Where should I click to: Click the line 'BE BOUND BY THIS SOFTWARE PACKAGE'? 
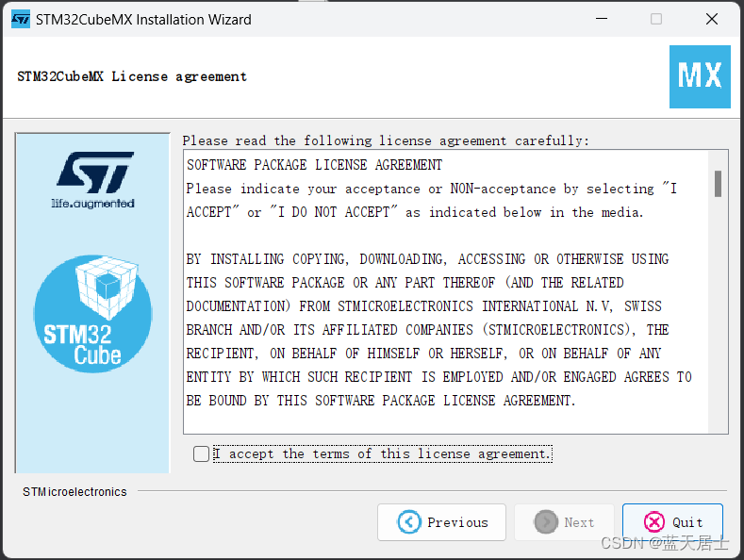tap(381, 401)
